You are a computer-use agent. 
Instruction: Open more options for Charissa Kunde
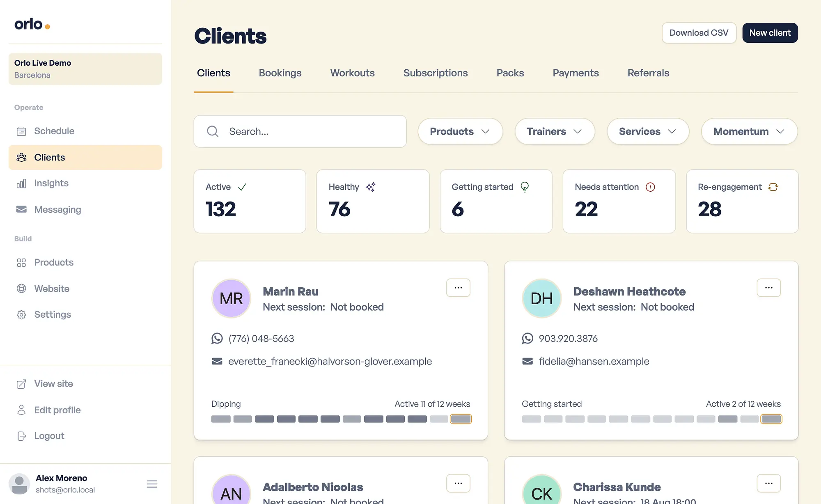(769, 483)
